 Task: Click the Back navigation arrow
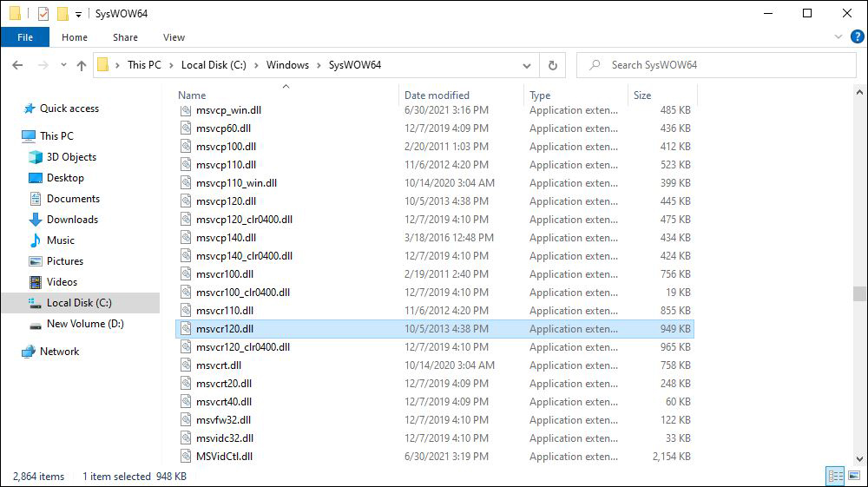(17, 65)
